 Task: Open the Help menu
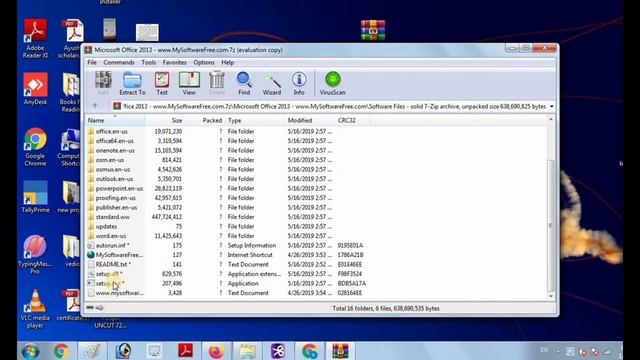click(x=227, y=62)
